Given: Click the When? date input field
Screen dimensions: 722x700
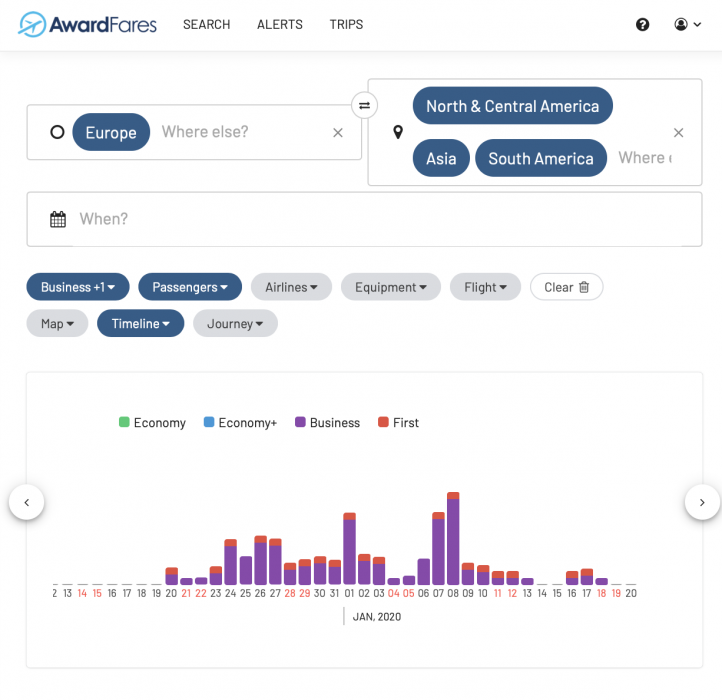Looking at the screenshot, I should (x=380, y=219).
